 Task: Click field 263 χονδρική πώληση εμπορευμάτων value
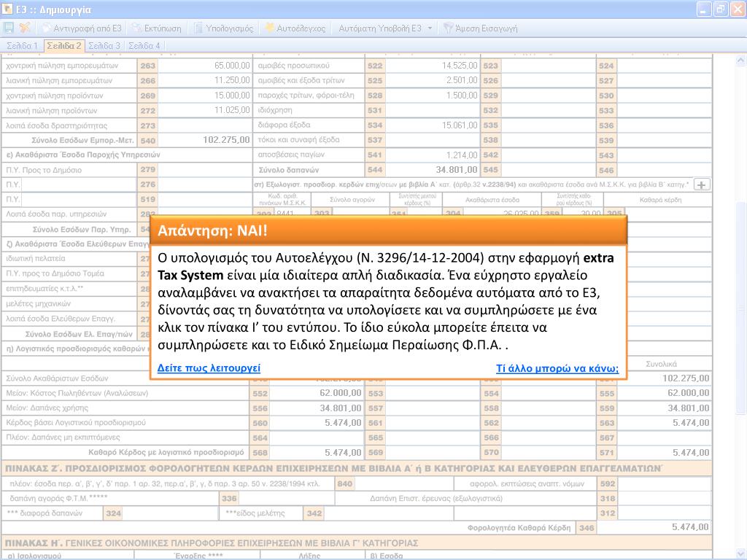(x=205, y=66)
